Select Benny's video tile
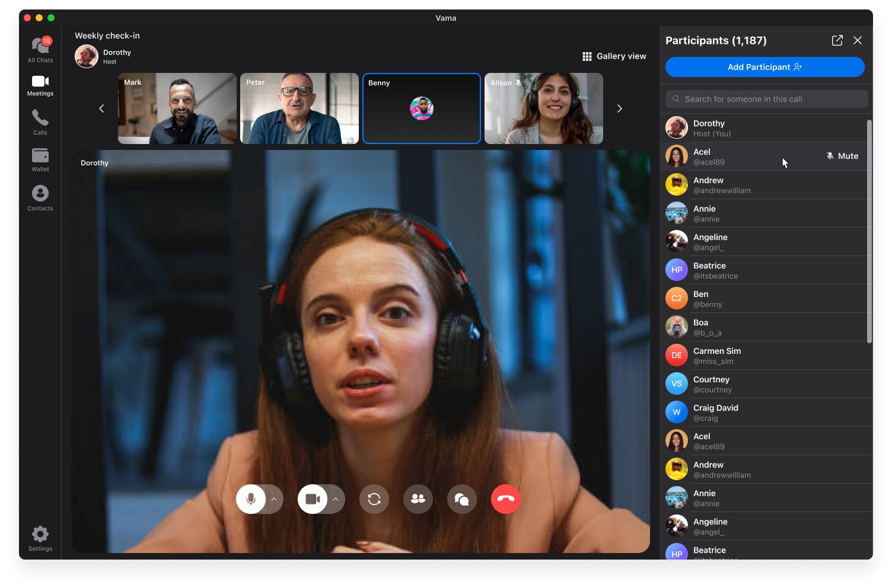Screen dimensions: 892x588 (422, 108)
